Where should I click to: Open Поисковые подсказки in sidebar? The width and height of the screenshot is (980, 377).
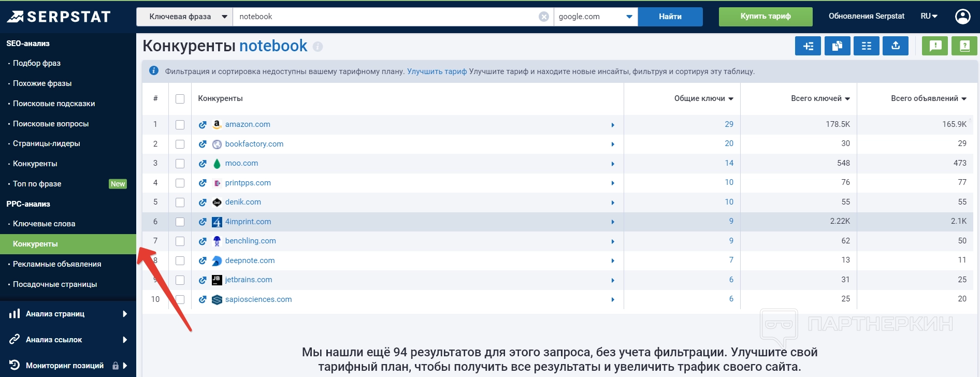[x=54, y=104]
